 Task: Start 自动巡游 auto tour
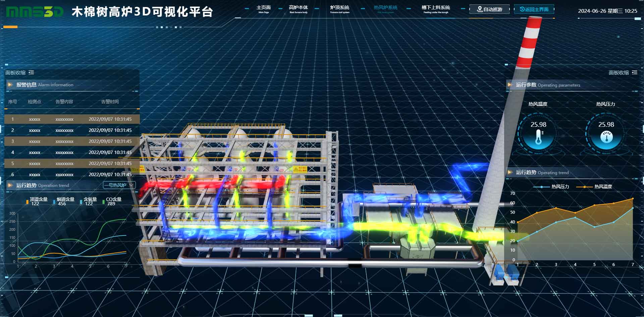coord(489,9)
